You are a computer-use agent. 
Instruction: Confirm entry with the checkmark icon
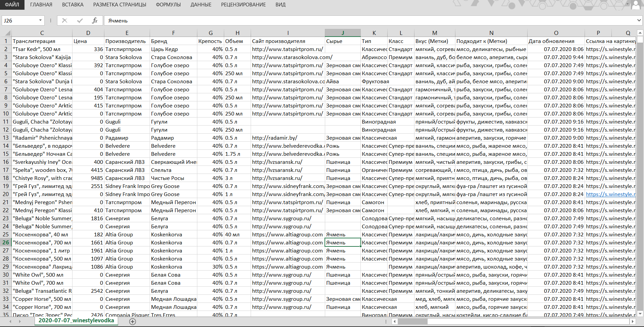point(80,20)
